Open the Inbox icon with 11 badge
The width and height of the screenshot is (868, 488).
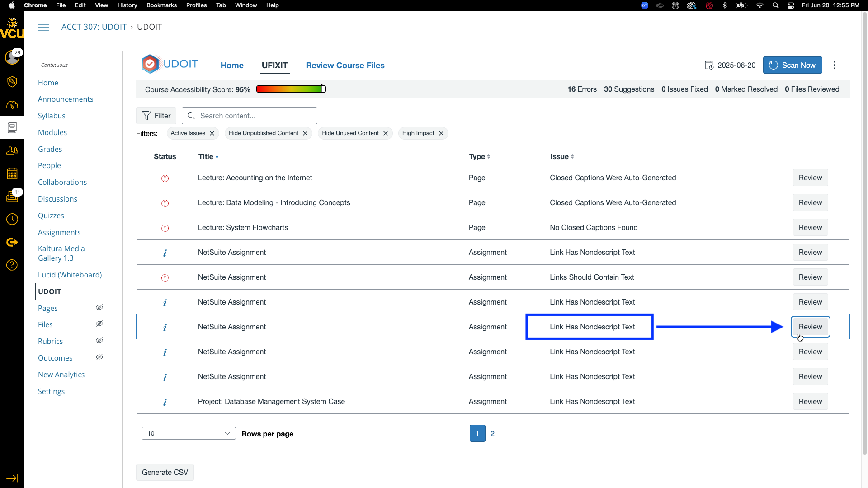point(12,196)
